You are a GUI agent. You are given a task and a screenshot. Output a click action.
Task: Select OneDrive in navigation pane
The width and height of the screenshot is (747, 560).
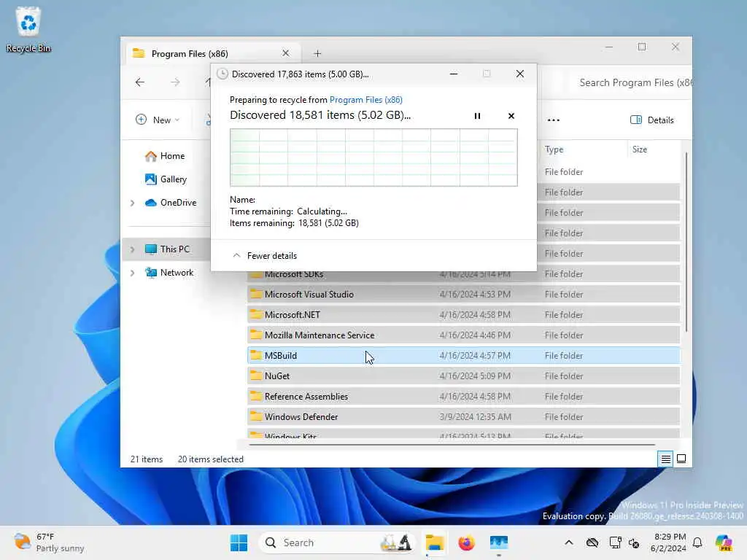point(171,203)
